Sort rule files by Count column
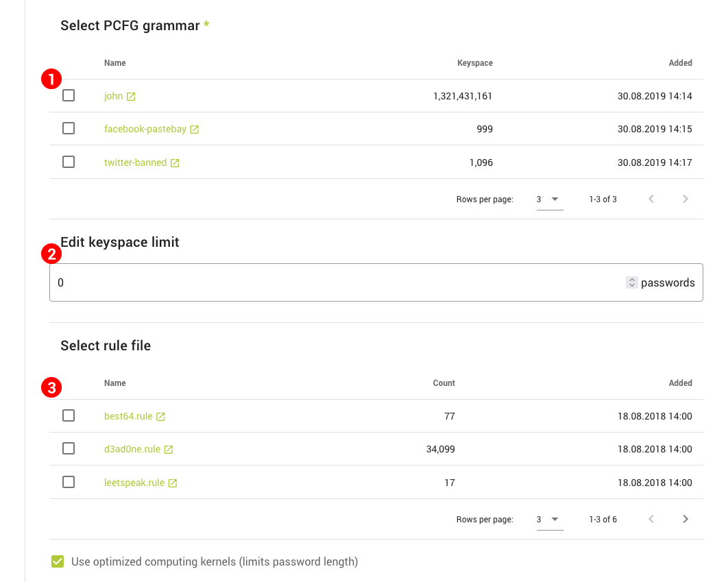Image resolution: width=728 pixels, height=582 pixels. pyautogui.click(x=444, y=383)
